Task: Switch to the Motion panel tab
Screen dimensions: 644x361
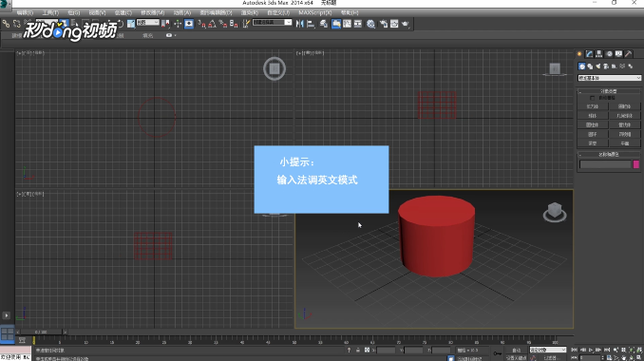Action: pos(609,54)
